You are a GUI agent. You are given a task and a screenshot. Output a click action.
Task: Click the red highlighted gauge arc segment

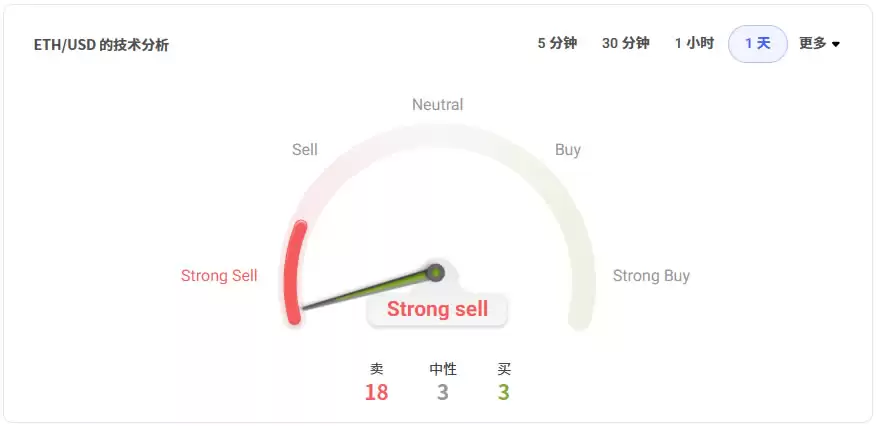293,270
